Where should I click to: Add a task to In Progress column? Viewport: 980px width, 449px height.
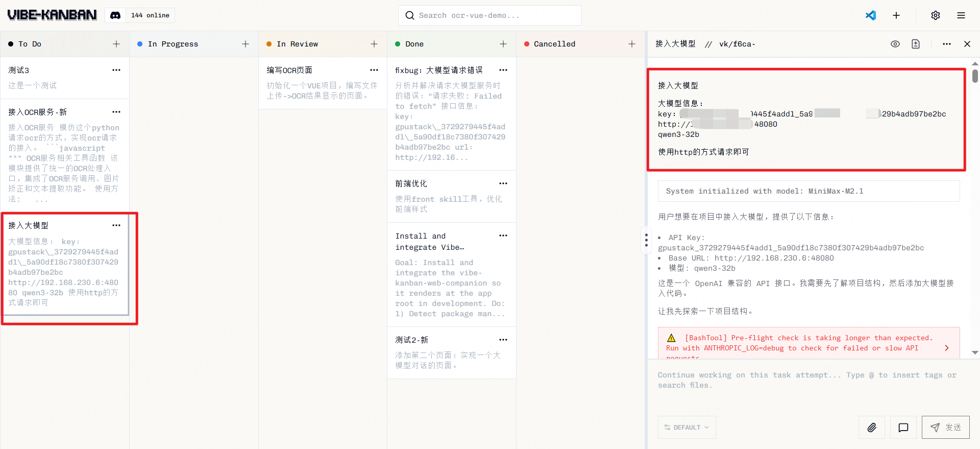(246, 44)
